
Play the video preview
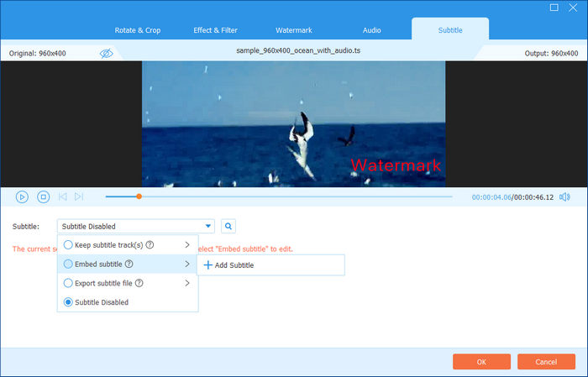[x=22, y=196]
